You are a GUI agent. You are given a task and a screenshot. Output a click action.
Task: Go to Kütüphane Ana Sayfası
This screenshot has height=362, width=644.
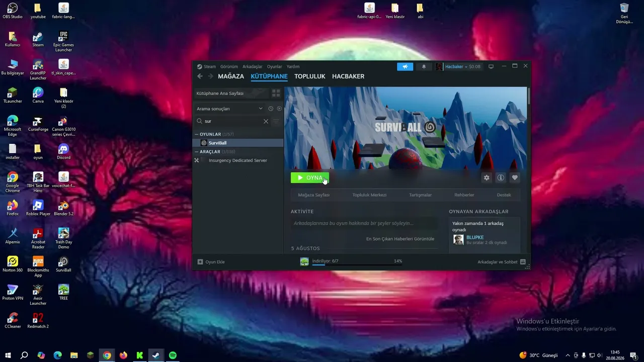(231, 94)
